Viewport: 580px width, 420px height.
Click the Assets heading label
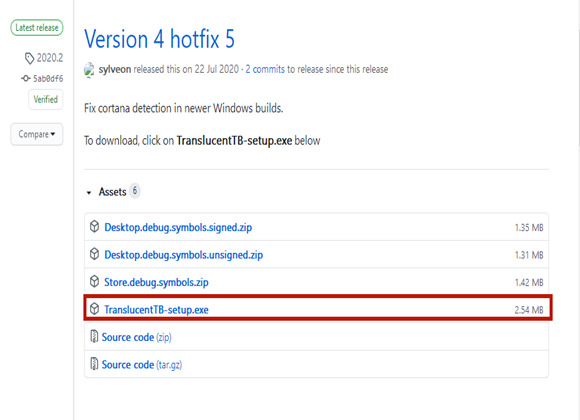click(x=112, y=192)
